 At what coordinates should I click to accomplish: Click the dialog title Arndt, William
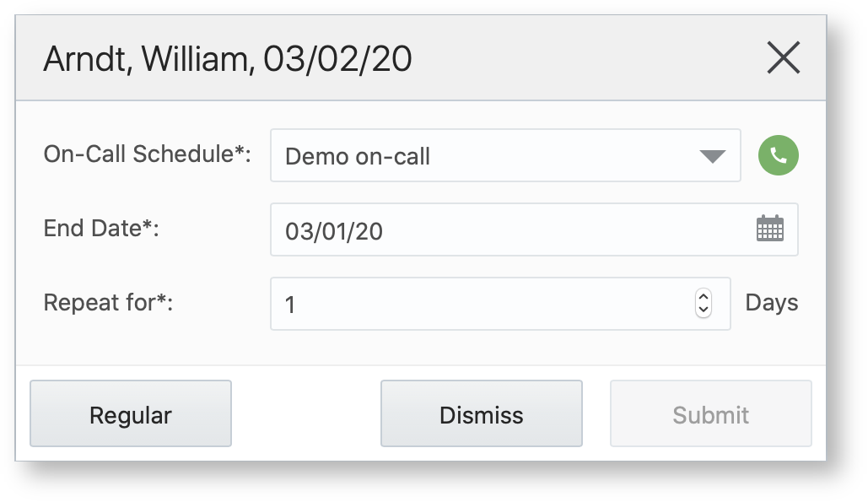tap(228, 57)
